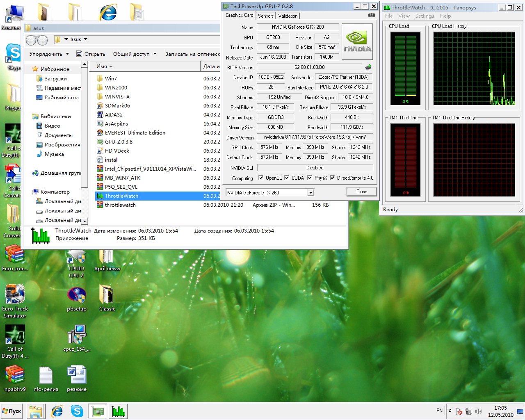Expand the Общий доступ dropdown
Image resolution: width=525 pixels, height=420 pixels.
[135, 54]
